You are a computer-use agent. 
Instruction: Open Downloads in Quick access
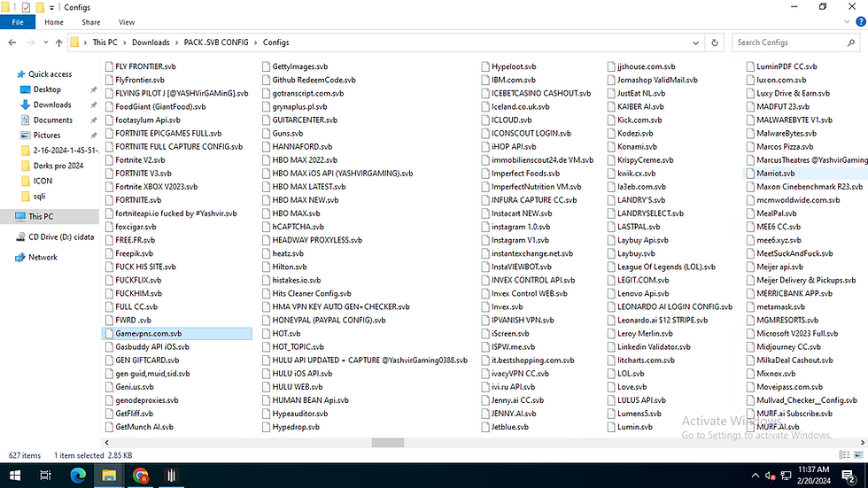[52, 105]
